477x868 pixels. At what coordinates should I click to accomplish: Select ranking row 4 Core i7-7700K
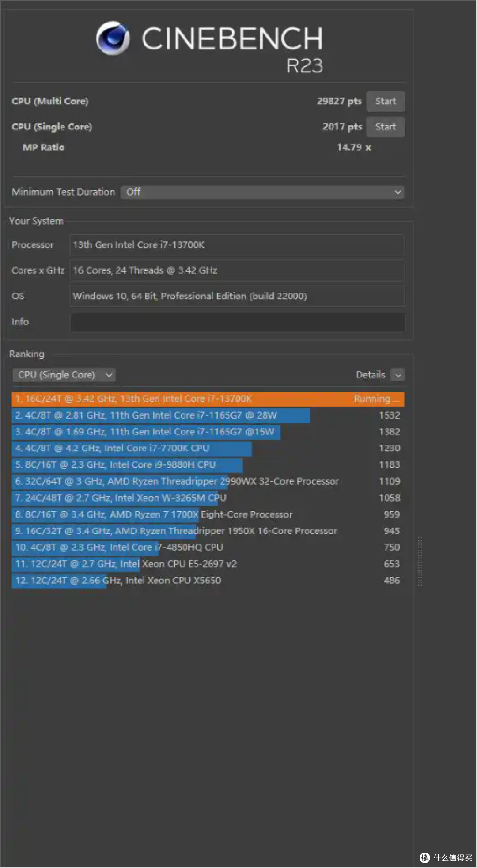(208, 448)
